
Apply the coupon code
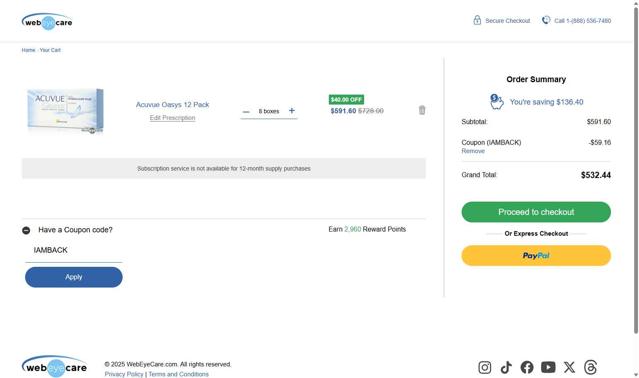pyautogui.click(x=74, y=277)
